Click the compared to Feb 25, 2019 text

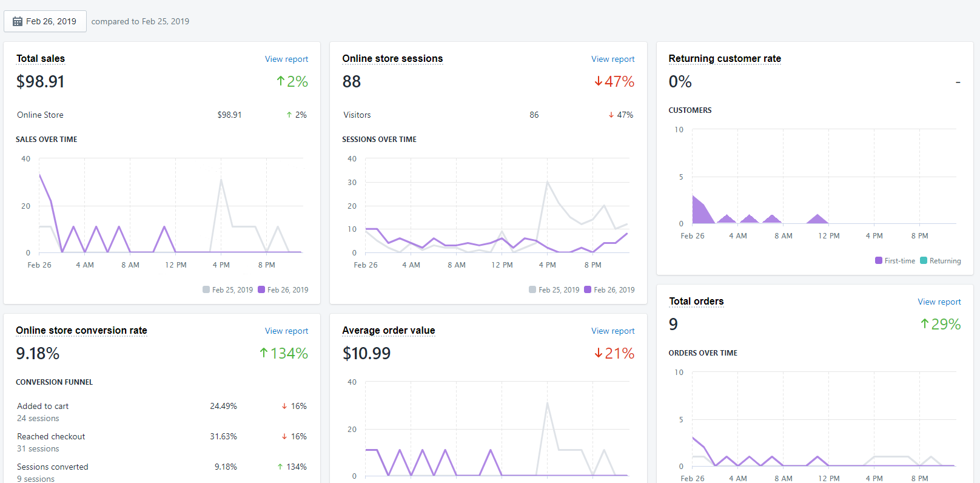pyautogui.click(x=140, y=21)
